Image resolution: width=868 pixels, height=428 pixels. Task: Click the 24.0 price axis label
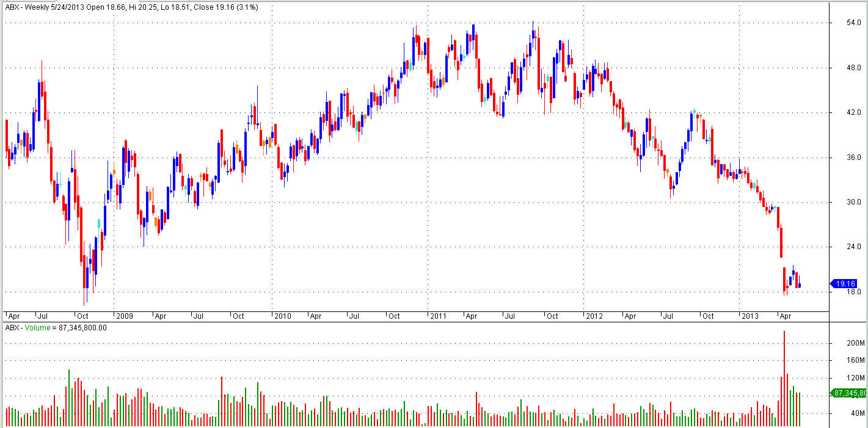tap(855, 247)
